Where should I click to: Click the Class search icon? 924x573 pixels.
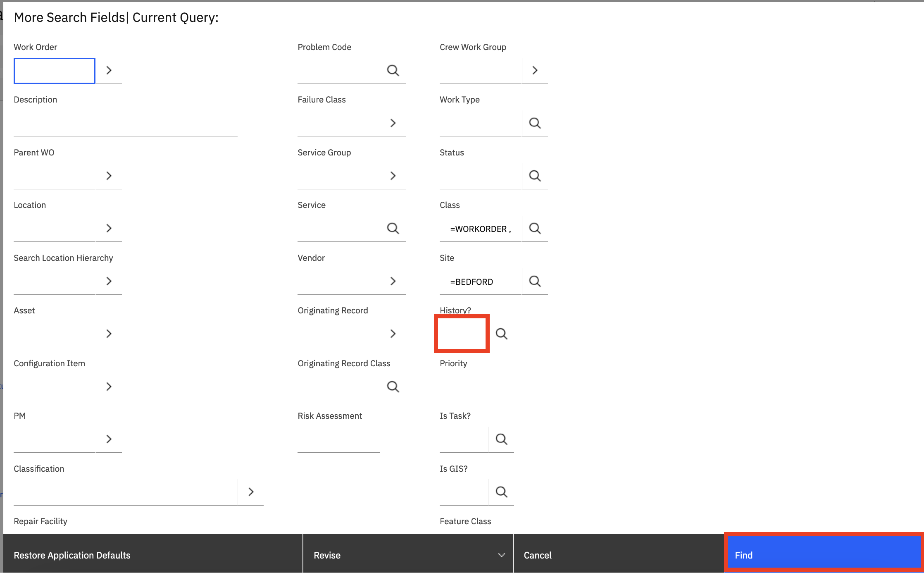[x=535, y=228]
